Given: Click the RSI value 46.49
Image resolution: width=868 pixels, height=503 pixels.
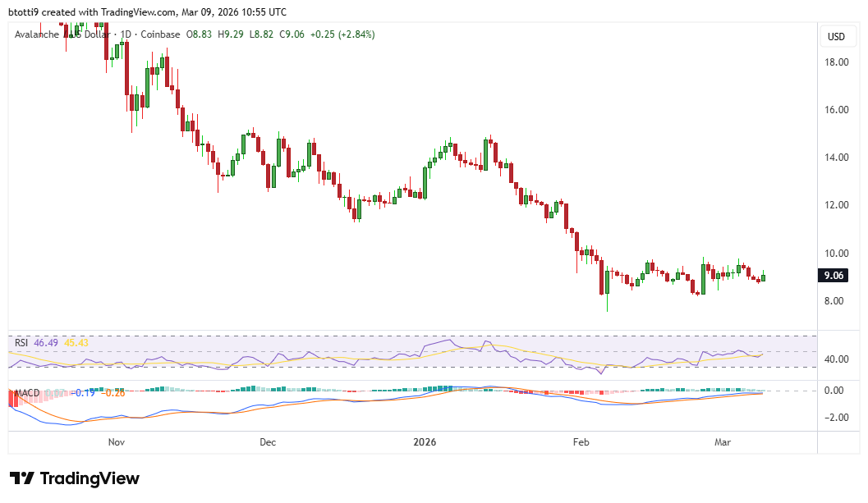Looking at the screenshot, I should [45, 343].
